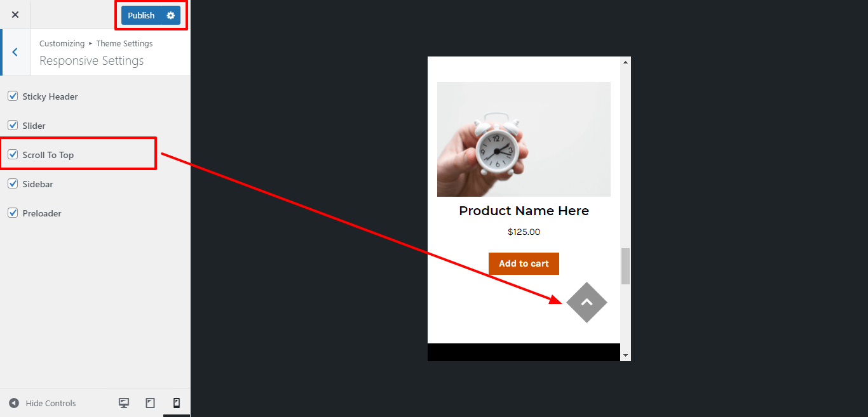
Task: Click the preview scrollbar down arrow
Action: [625, 355]
